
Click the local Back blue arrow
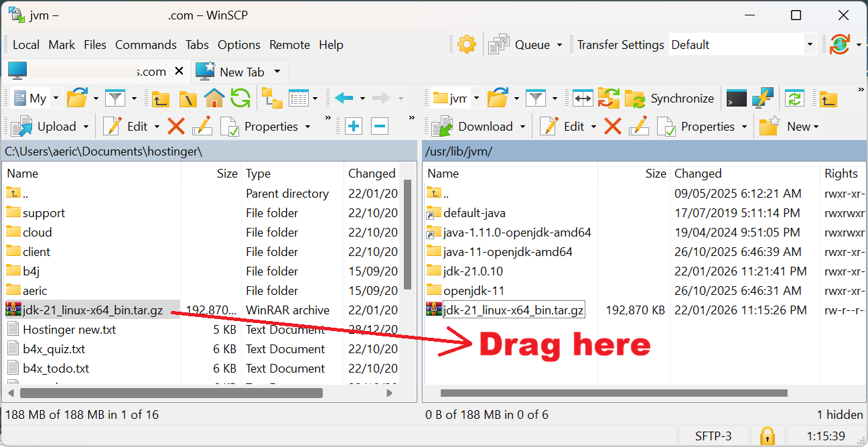click(x=344, y=99)
